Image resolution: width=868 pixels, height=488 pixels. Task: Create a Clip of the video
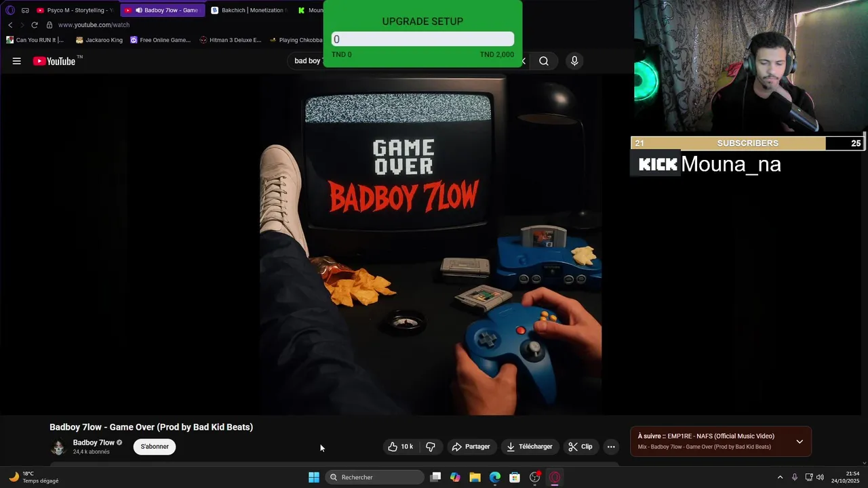pos(580,447)
